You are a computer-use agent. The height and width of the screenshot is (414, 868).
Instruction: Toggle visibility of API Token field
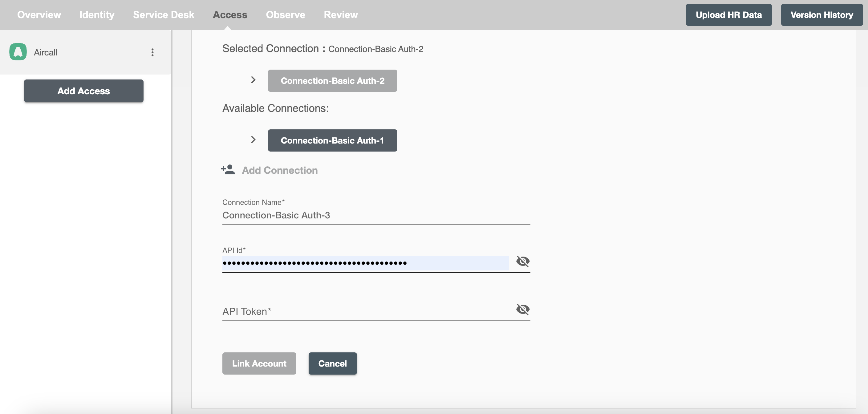click(x=522, y=309)
